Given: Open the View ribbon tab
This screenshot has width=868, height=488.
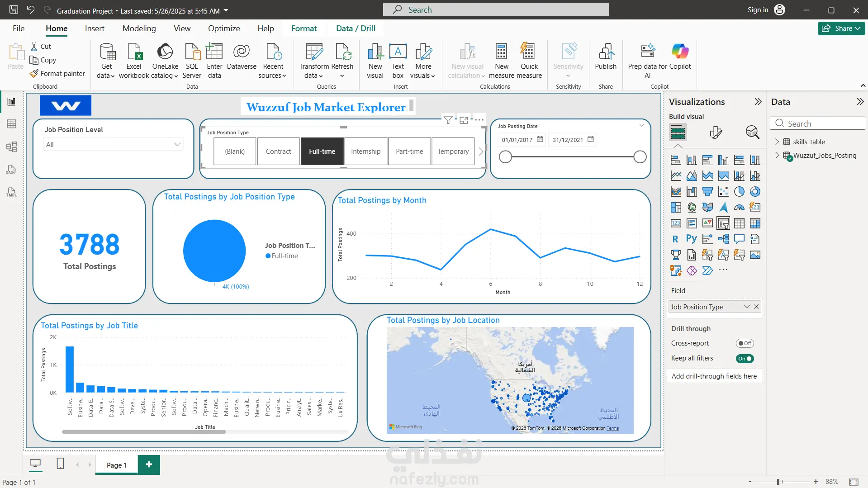Looking at the screenshot, I should pos(182,28).
